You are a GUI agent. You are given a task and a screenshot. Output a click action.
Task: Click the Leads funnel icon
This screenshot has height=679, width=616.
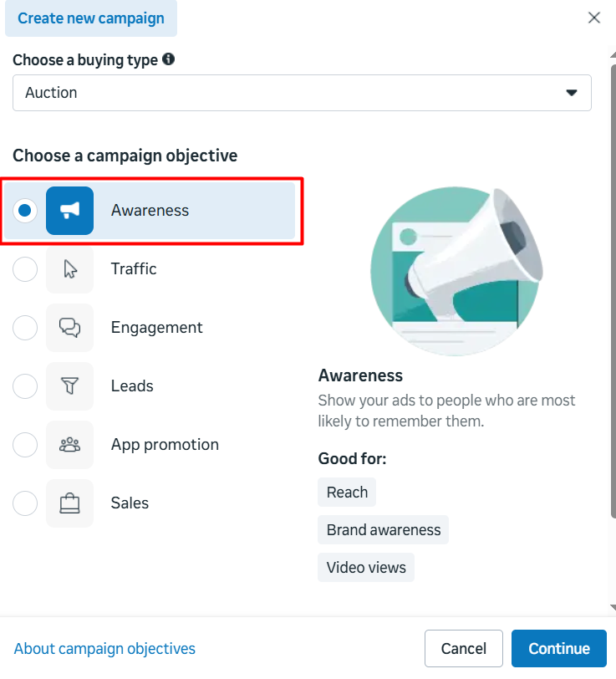pyautogui.click(x=69, y=385)
